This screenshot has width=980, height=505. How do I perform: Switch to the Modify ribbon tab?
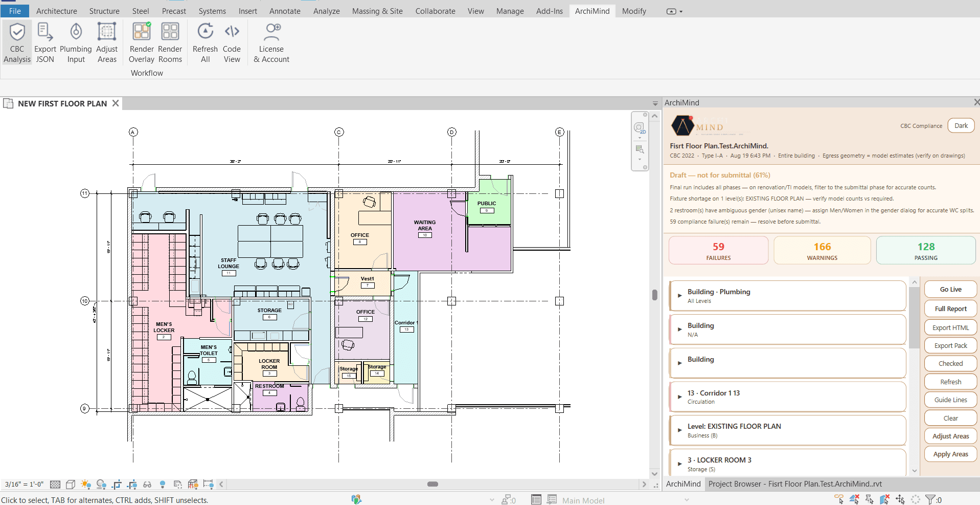point(634,11)
